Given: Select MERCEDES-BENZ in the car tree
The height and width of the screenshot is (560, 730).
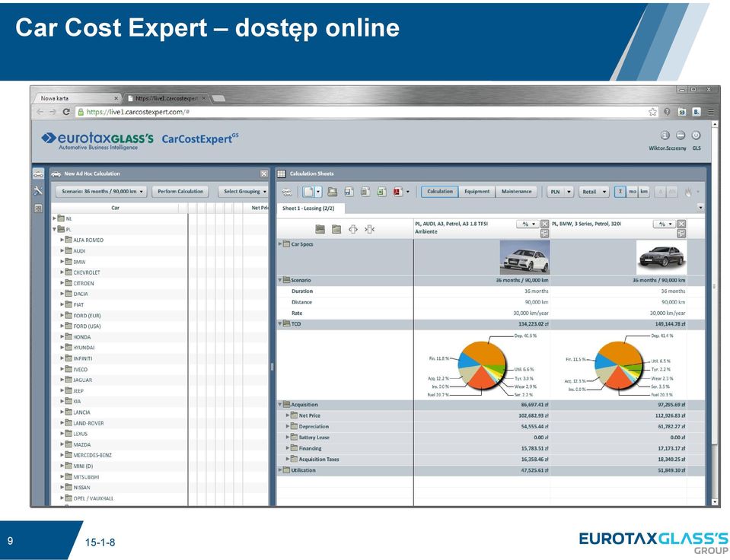Looking at the screenshot, I should (x=93, y=455).
